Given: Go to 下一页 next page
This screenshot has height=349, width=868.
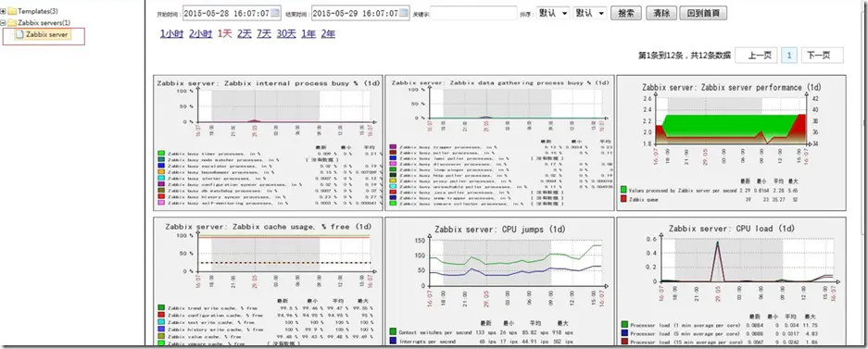Looking at the screenshot, I should [x=822, y=56].
